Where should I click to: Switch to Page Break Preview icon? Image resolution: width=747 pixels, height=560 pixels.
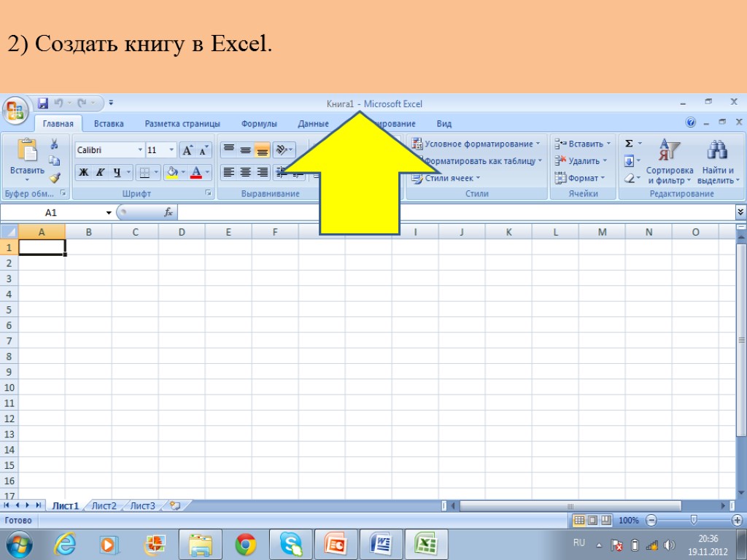(605, 520)
